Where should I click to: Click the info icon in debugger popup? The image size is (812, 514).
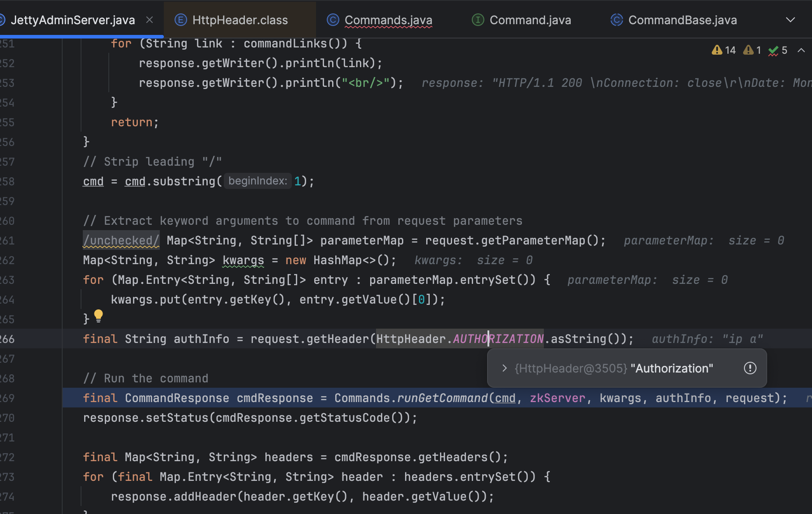750,368
